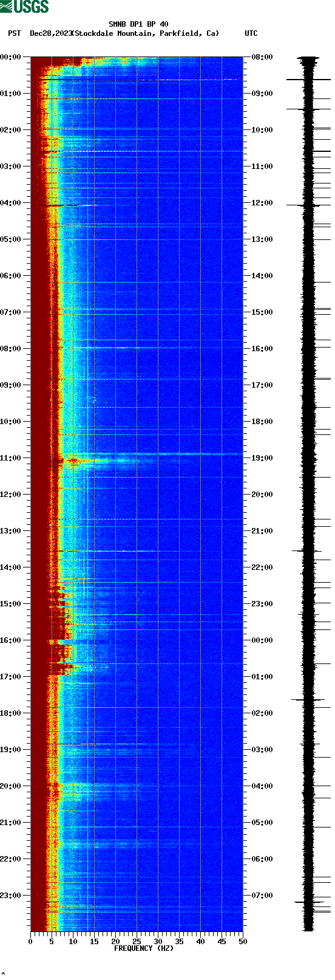Viewport: 335px width, 980px height.
Task: Click the 06:00 UTC axis label
Action: click(262, 859)
